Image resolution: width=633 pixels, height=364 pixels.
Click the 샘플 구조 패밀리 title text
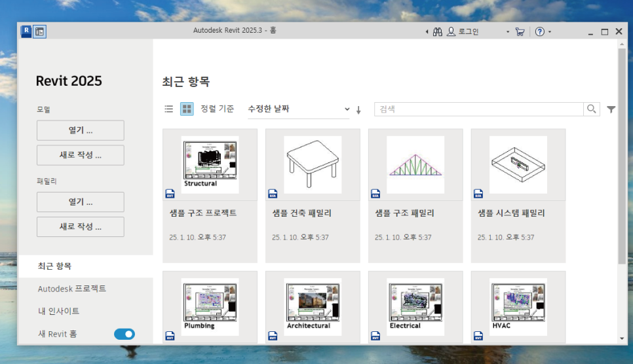tap(404, 213)
